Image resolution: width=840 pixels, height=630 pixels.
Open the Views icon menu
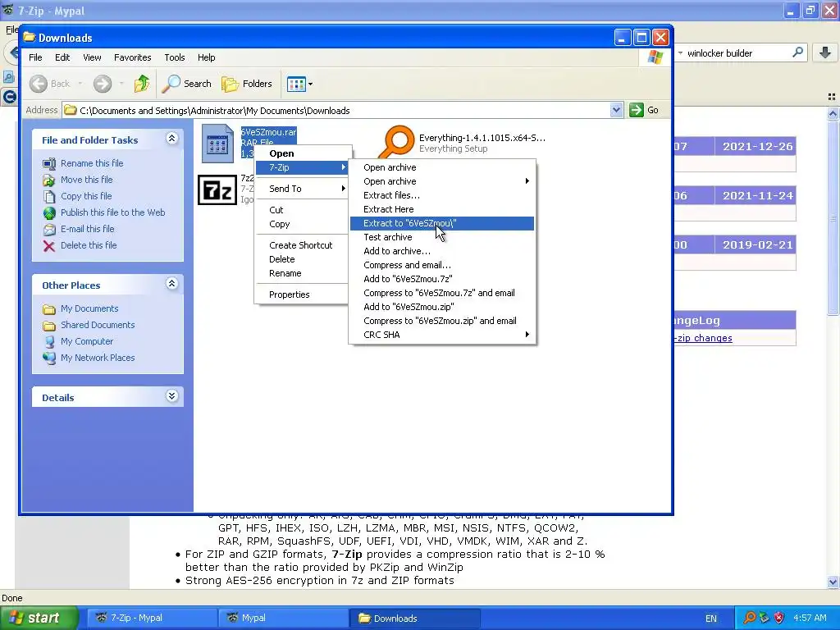click(299, 84)
